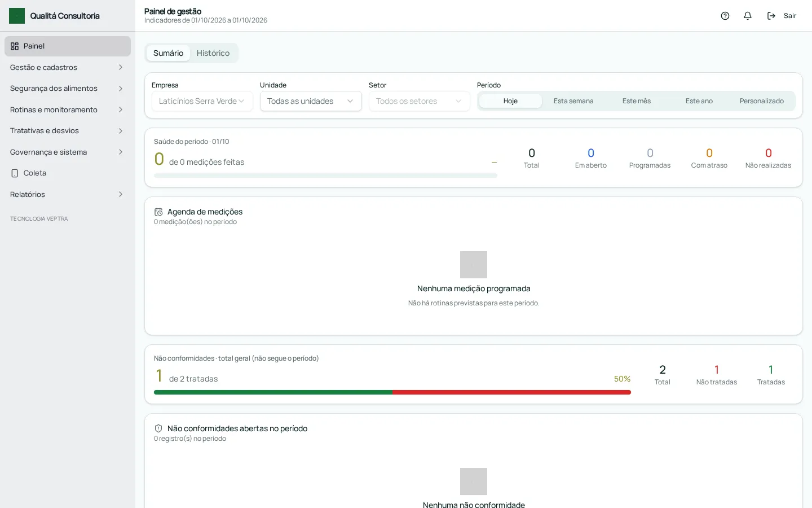Select Este mês period option
Viewport: 812px width, 508px height.
[636, 101]
